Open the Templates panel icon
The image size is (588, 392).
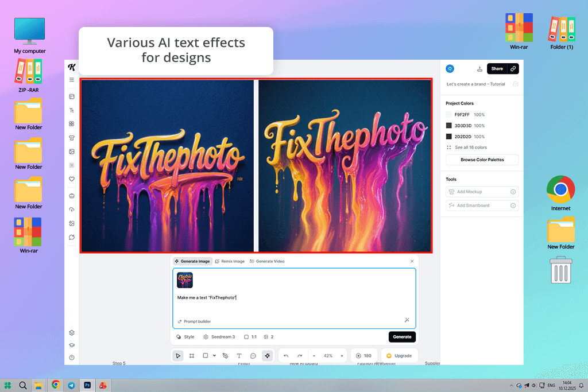click(x=72, y=96)
